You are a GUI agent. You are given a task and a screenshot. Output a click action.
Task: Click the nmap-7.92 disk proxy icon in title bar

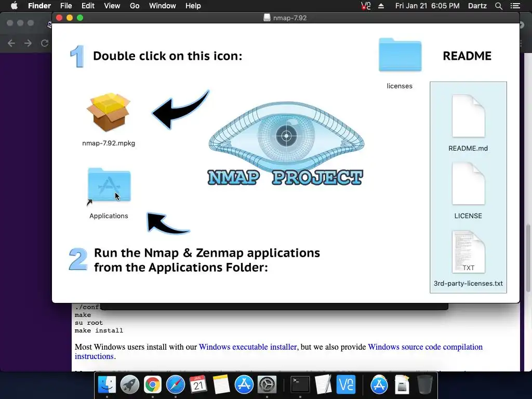pyautogui.click(x=267, y=18)
